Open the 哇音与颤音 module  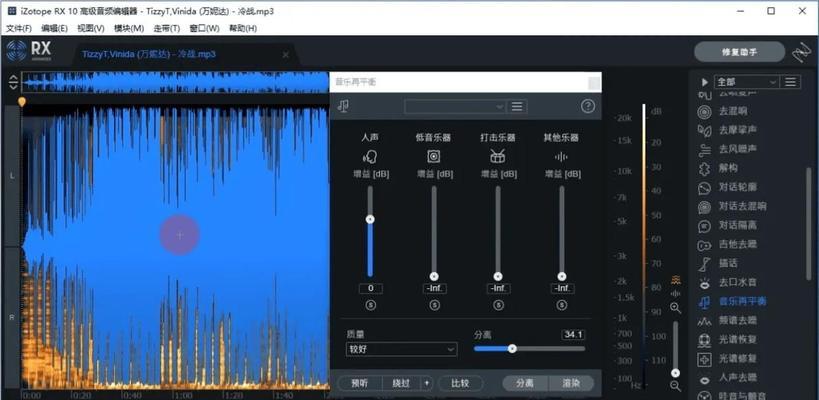pos(732,395)
